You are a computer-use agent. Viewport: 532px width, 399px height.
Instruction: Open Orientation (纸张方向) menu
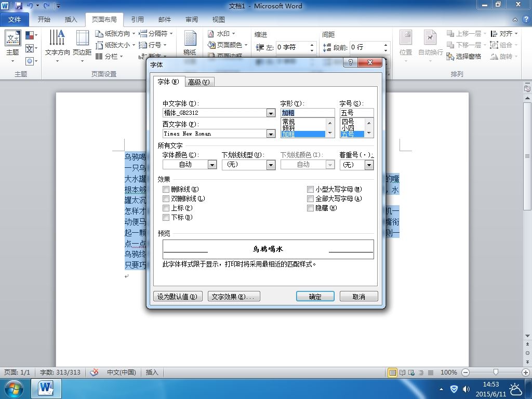coord(115,34)
